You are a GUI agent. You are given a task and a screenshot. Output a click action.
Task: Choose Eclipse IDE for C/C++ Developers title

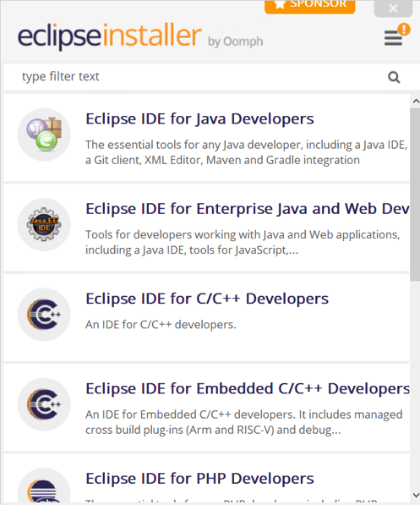coord(207,299)
